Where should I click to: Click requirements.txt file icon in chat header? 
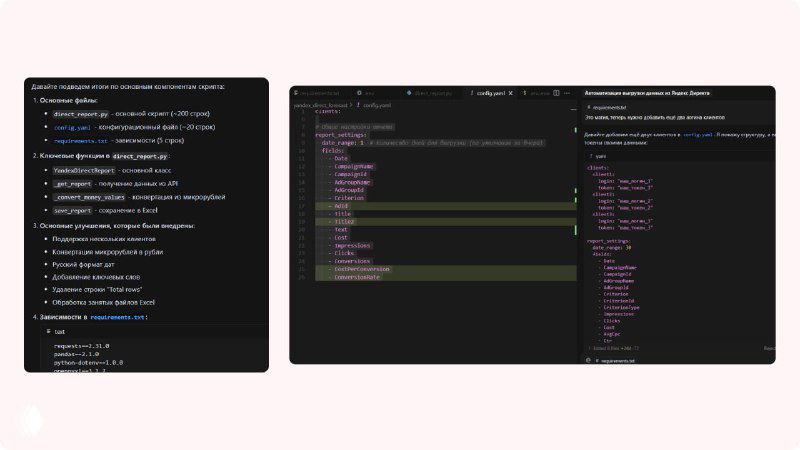point(589,106)
